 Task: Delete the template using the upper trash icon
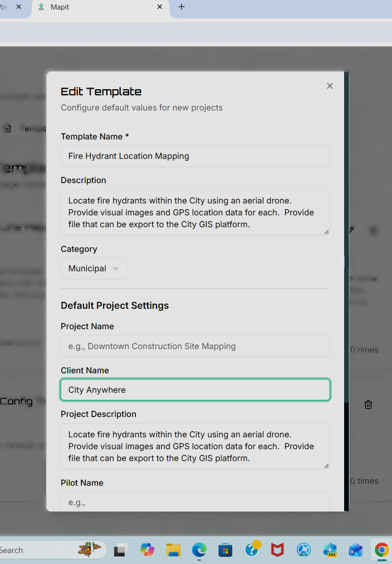click(373, 231)
